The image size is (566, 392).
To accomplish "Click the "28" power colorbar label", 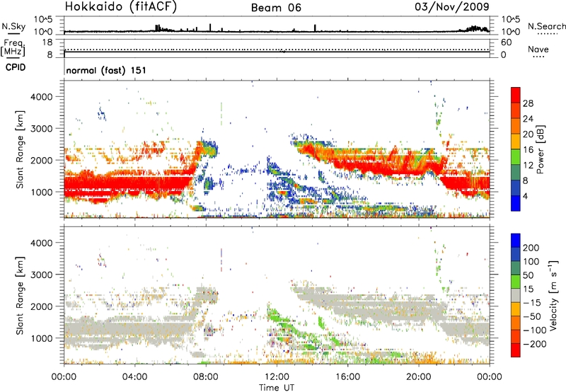I will 528,103.
